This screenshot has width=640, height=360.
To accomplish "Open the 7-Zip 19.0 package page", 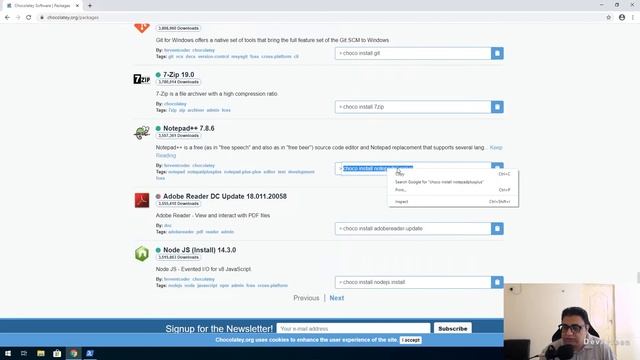I will pos(178,75).
